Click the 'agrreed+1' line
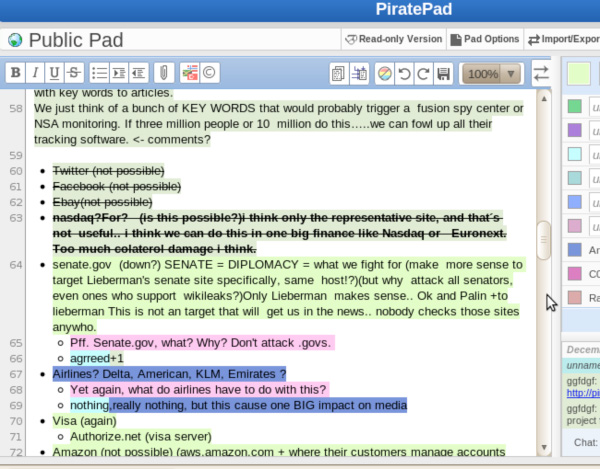 tap(97, 358)
